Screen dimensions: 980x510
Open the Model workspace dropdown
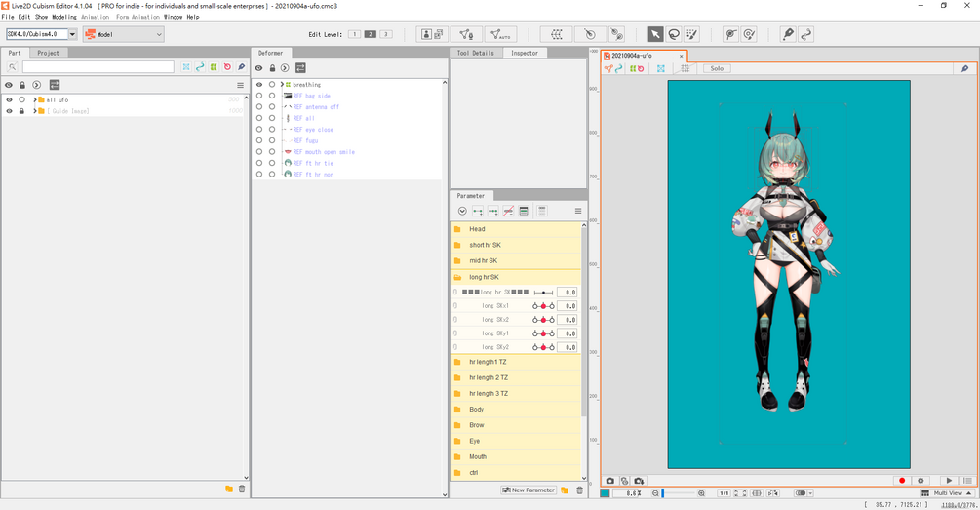[x=124, y=34]
